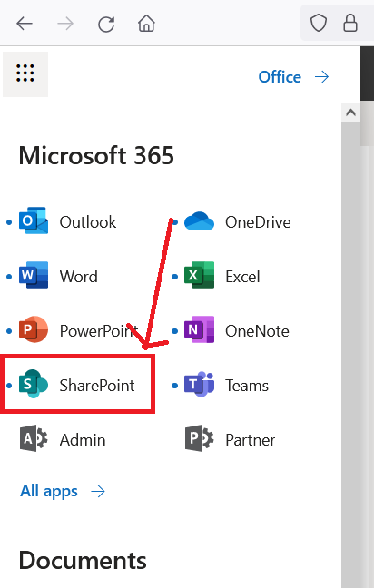Click the arrow next to All apps
Viewport: 374px width, 588px height.
(x=98, y=491)
